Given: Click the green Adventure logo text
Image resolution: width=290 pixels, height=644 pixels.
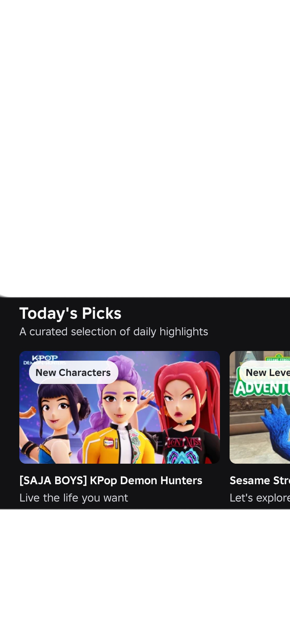Looking at the screenshot, I should [x=261, y=388].
